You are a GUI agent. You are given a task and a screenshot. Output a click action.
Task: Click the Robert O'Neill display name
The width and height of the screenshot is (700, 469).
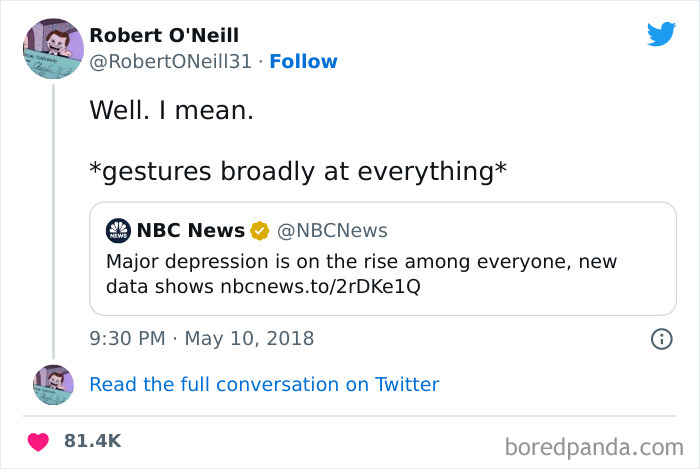point(164,35)
